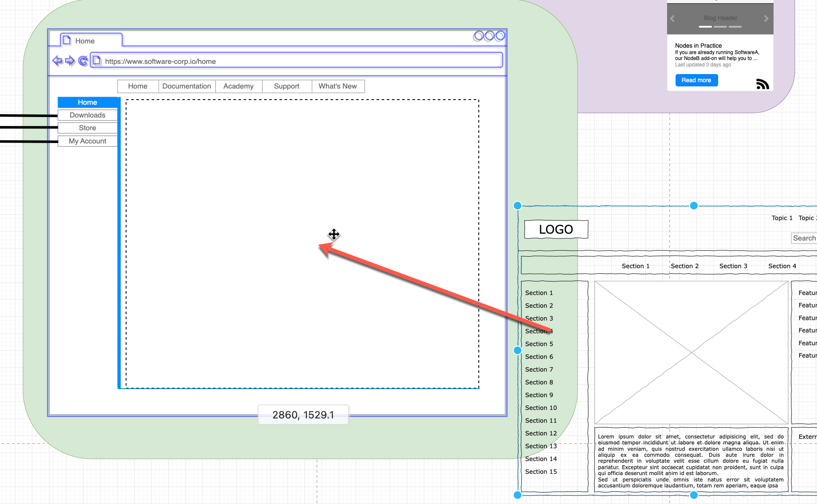The height and width of the screenshot is (504, 817).
Task: Click the Read more button
Action: pyautogui.click(x=696, y=80)
